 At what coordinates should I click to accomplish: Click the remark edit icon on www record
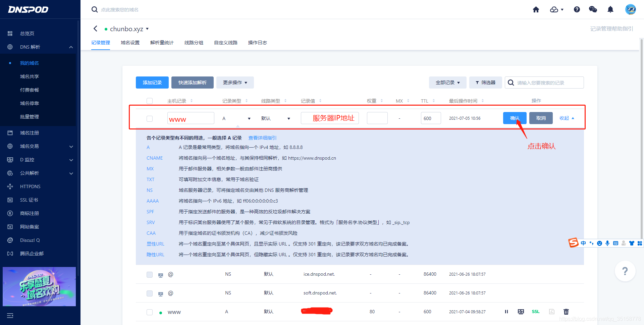pos(552,312)
